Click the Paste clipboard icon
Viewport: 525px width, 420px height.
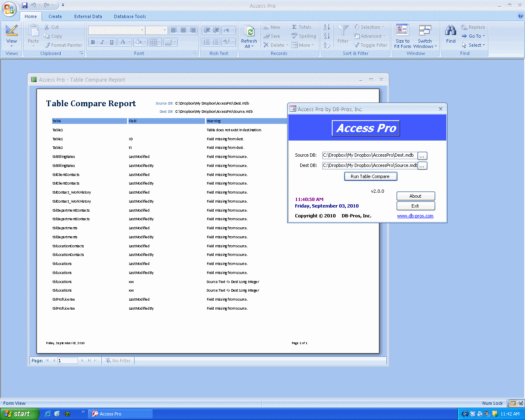pyautogui.click(x=34, y=31)
